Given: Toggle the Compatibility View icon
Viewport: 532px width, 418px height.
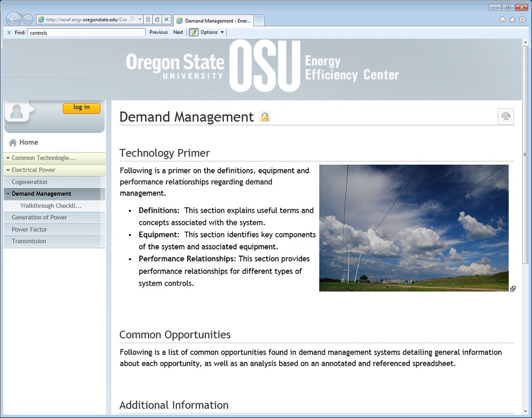Looking at the screenshot, I should pyautogui.click(x=148, y=20).
